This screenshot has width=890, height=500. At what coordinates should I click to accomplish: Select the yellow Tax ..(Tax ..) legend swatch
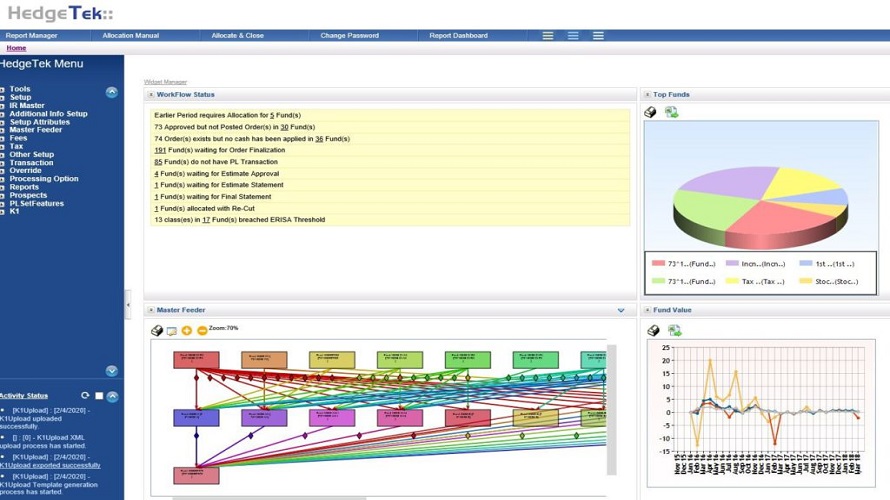click(732, 281)
